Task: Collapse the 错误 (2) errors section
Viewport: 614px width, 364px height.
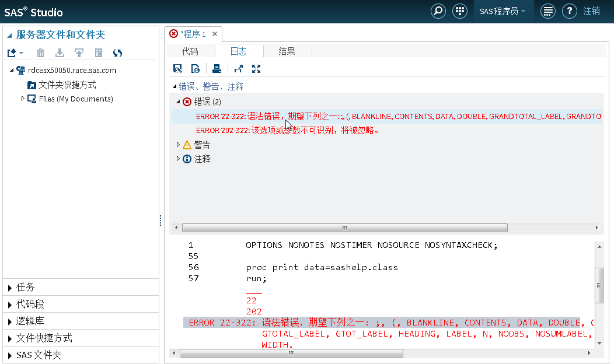Action: coord(179,101)
